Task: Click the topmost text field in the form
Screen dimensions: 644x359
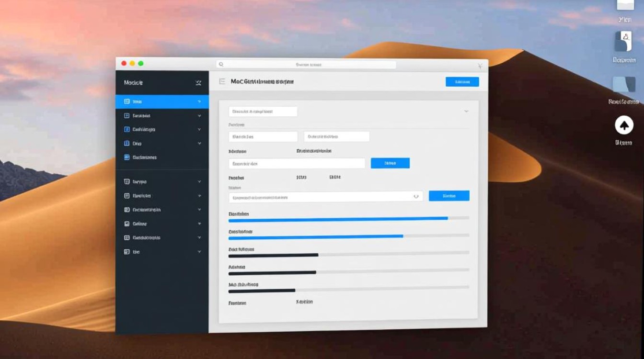Action: pyautogui.click(x=263, y=112)
